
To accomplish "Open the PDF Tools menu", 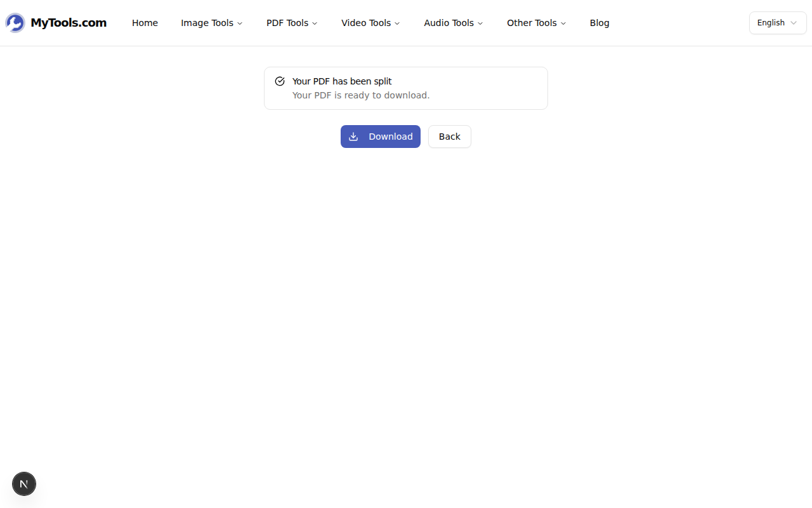I will point(291,23).
